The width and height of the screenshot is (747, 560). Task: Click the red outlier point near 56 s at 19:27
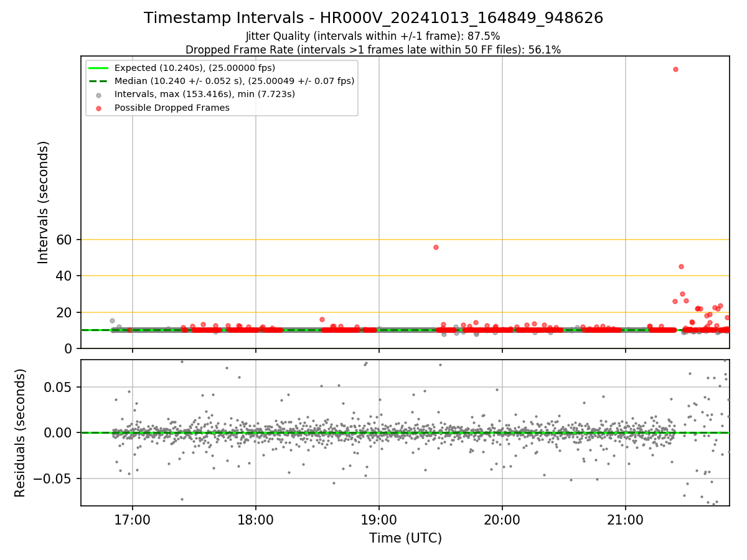coord(436,247)
